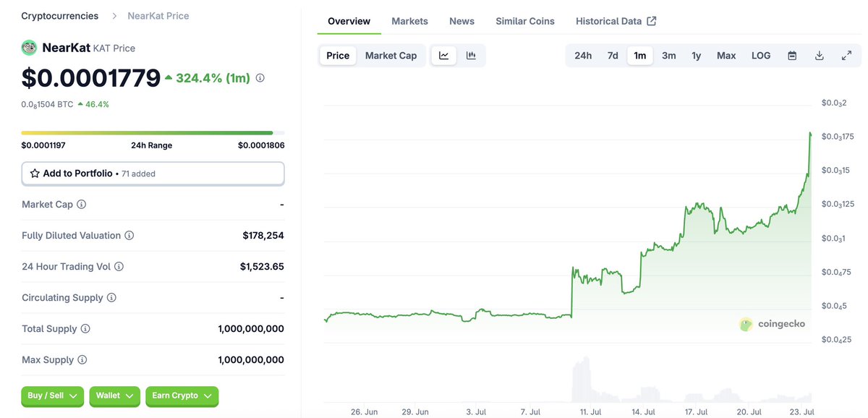
Task: Click the 23. Jul date axis label
Action: [x=801, y=411]
